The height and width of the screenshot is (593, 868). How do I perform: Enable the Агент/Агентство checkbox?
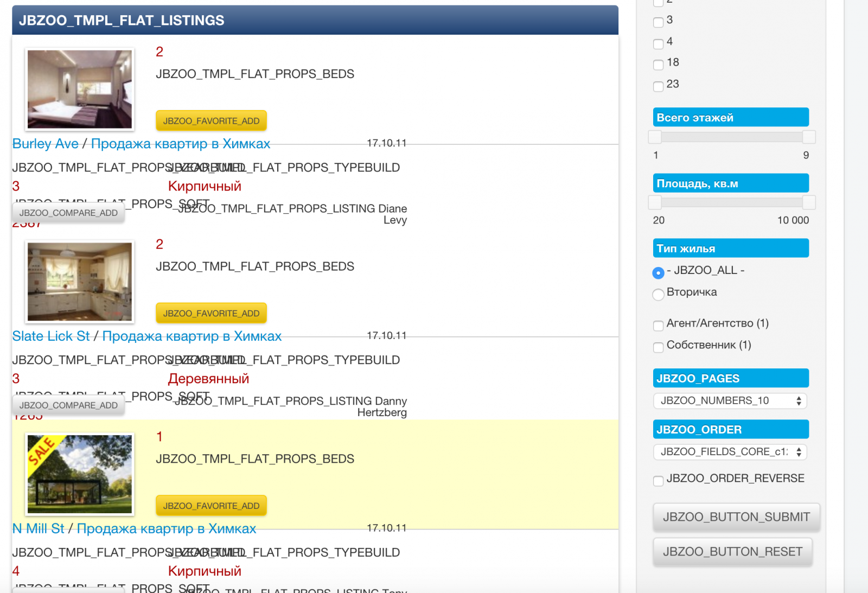click(658, 326)
